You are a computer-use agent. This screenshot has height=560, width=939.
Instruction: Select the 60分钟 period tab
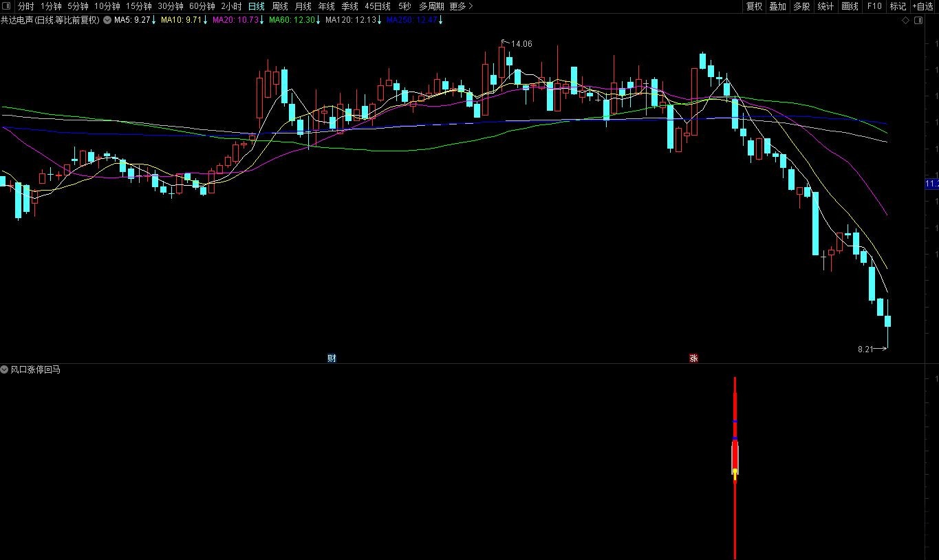pyautogui.click(x=202, y=6)
